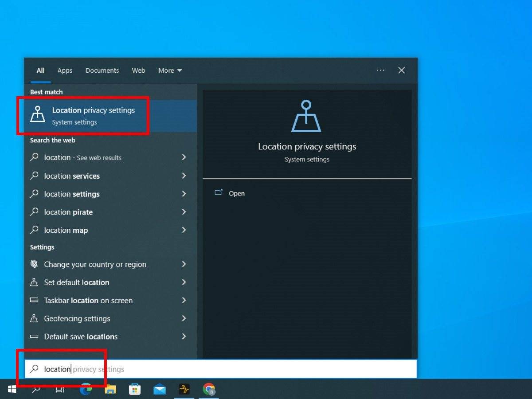Click the Windows Start button

click(x=12, y=389)
